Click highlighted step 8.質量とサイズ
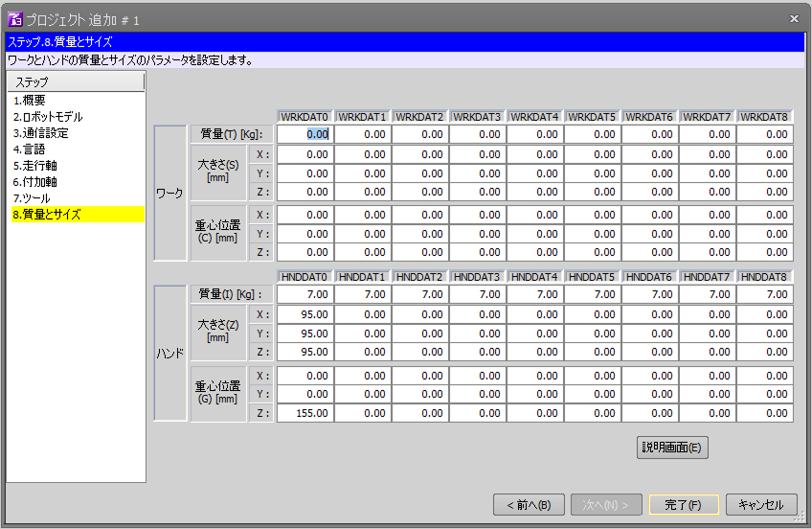The height and width of the screenshot is (529, 812). [46, 215]
